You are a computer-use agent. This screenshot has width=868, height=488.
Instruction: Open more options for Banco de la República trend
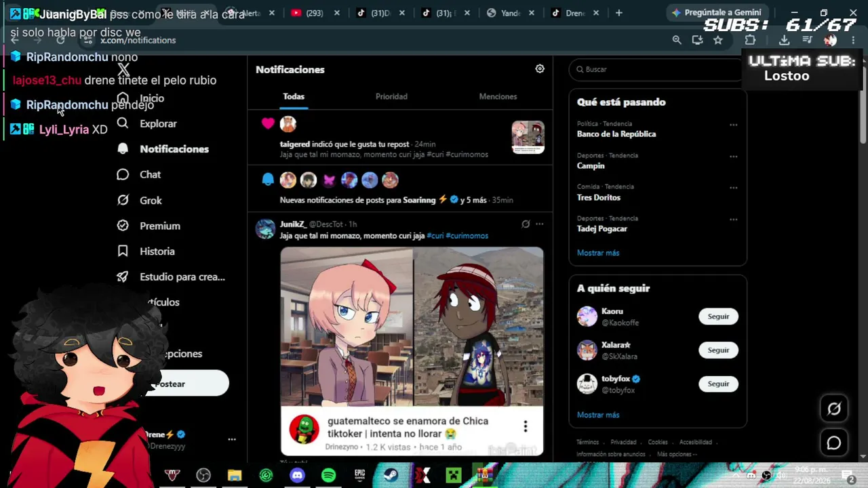(x=733, y=125)
